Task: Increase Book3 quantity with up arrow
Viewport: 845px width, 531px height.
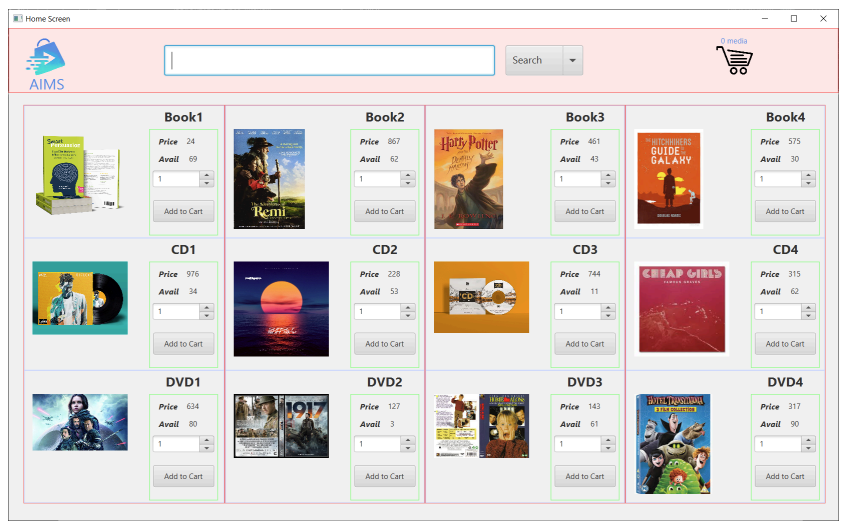Action: pos(608,175)
